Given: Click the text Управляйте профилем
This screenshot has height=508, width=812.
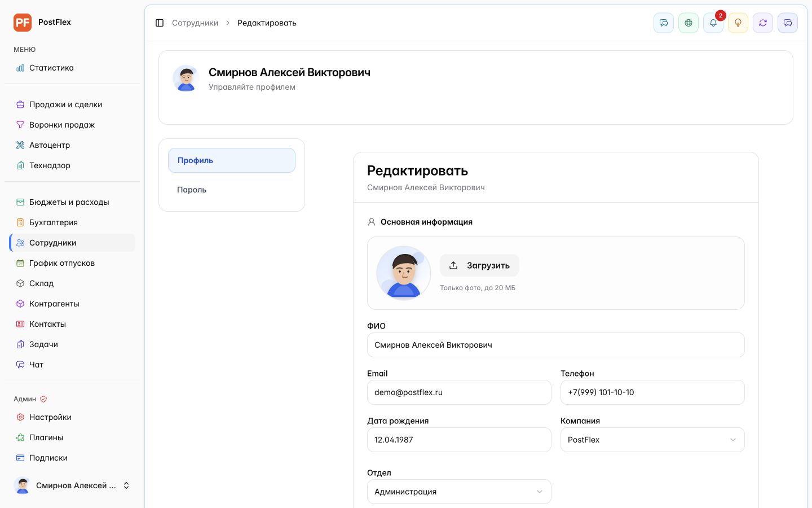Looking at the screenshot, I should [252, 87].
